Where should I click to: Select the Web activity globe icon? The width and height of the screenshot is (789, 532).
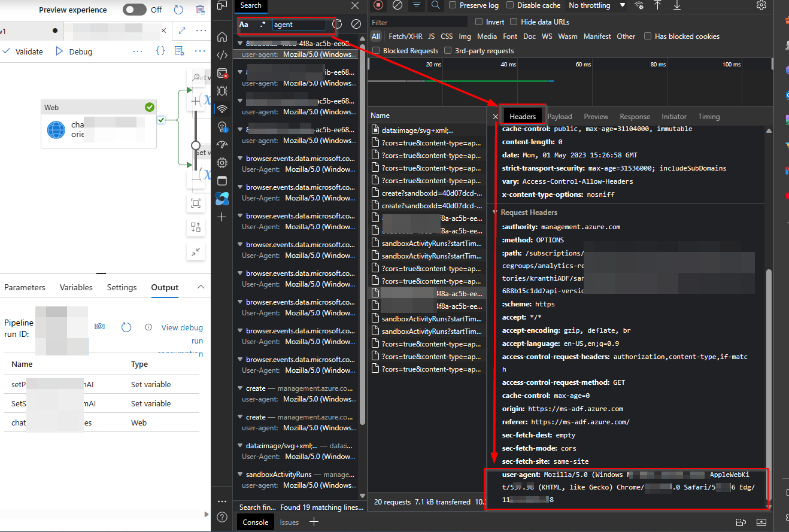56,130
